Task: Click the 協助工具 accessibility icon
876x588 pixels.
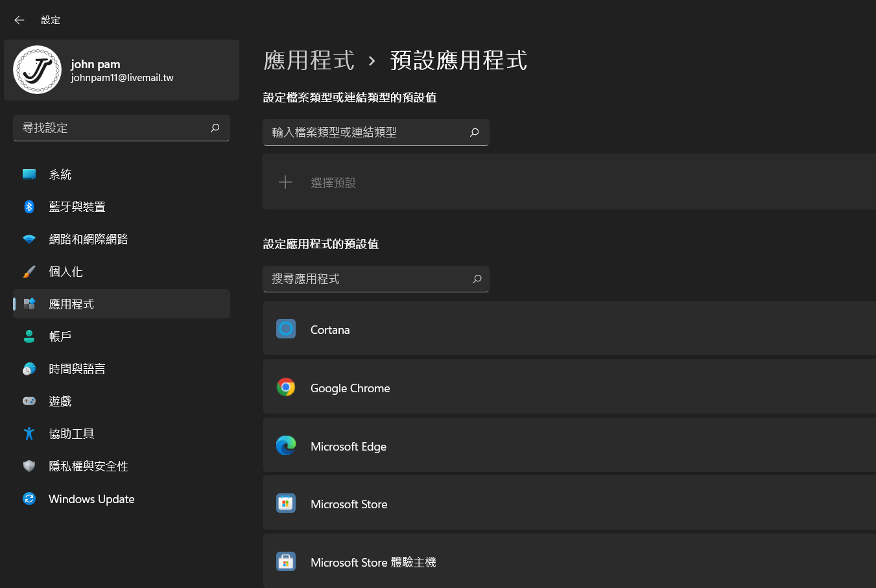Action: [29, 433]
